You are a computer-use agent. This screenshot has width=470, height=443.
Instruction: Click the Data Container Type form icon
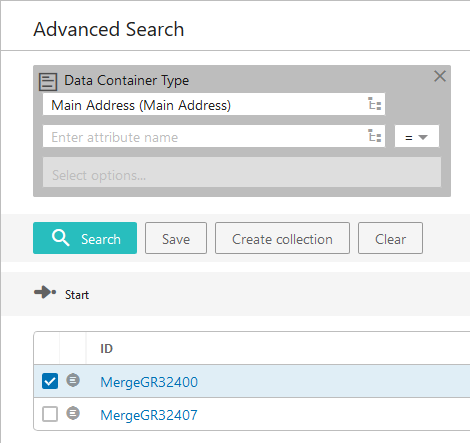coord(48,82)
